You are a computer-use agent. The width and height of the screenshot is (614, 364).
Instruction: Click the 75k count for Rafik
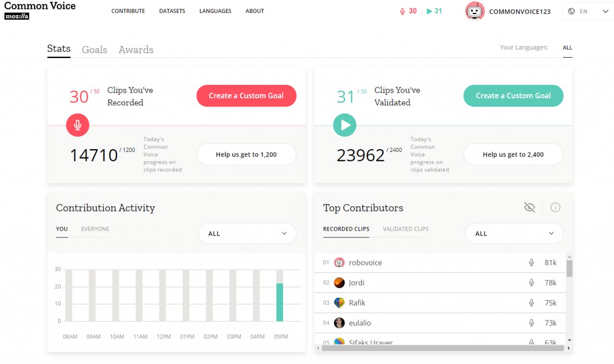551,303
